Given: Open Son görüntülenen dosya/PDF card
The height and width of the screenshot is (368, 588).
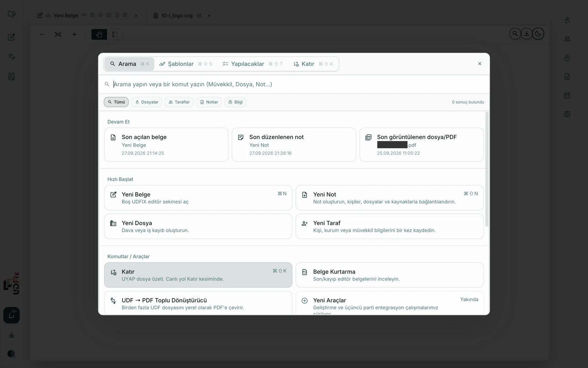Looking at the screenshot, I should pyautogui.click(x=421, y=145).
